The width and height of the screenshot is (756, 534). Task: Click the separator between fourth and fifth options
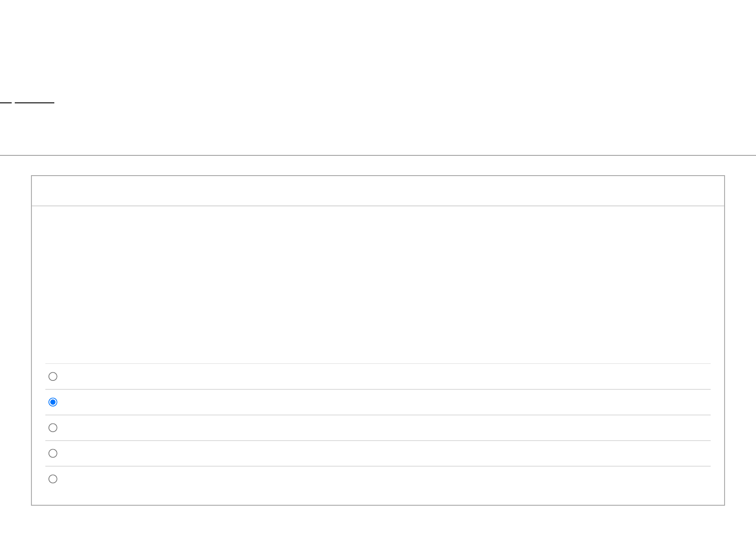pos(378,466)
